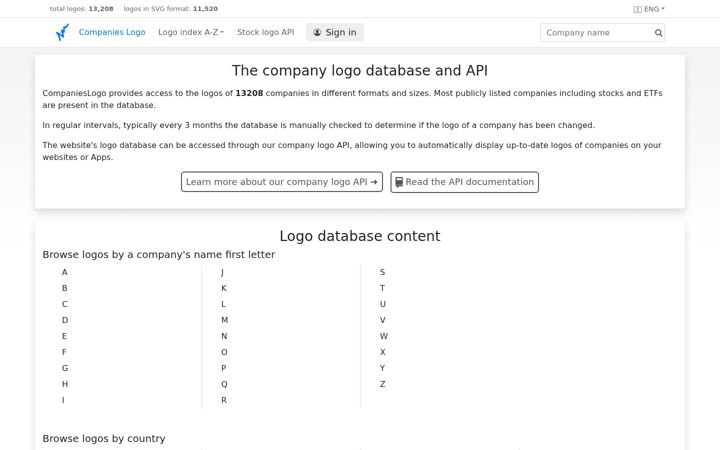Browse logos starting with letter A
The width and height of the screenshot is (720, 450).
pos(65,272)
